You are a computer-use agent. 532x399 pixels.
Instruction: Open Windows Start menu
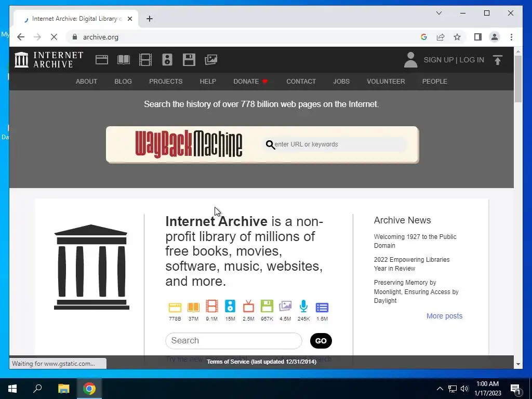point(12,389)
